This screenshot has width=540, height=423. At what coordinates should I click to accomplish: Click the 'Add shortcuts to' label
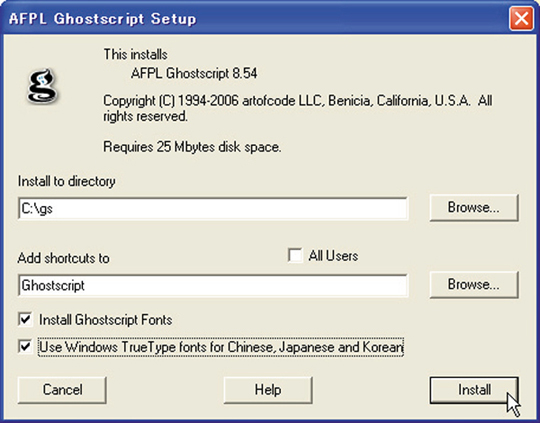pyautogui.click(x=63, y=258)
